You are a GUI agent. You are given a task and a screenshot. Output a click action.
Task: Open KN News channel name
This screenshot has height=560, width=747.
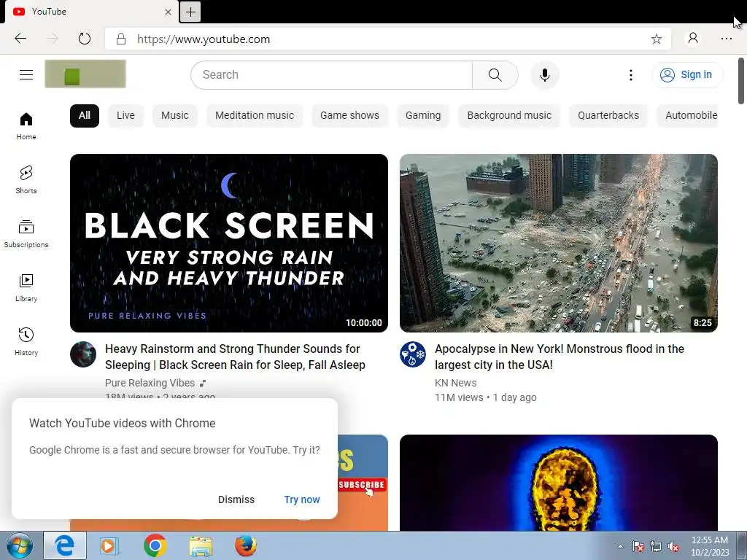pos(455,383)
